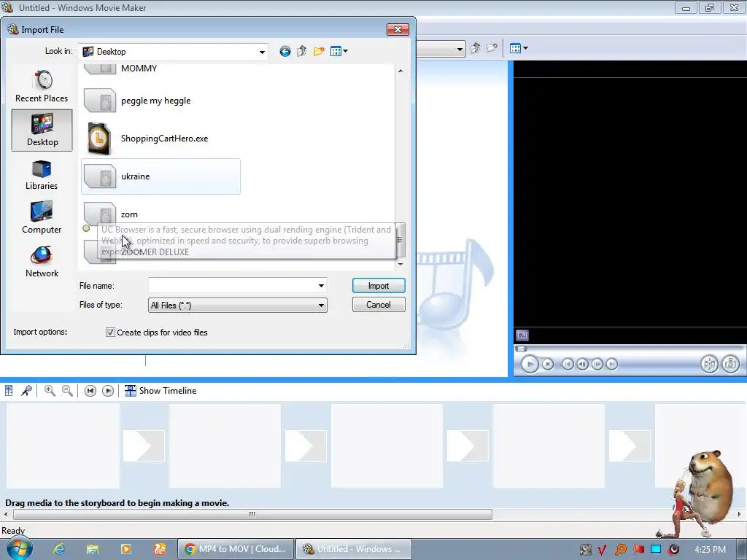This screenshot has width=747, height=560.
Task: Step to next frame in preview
Action: (x=597, y=365)
